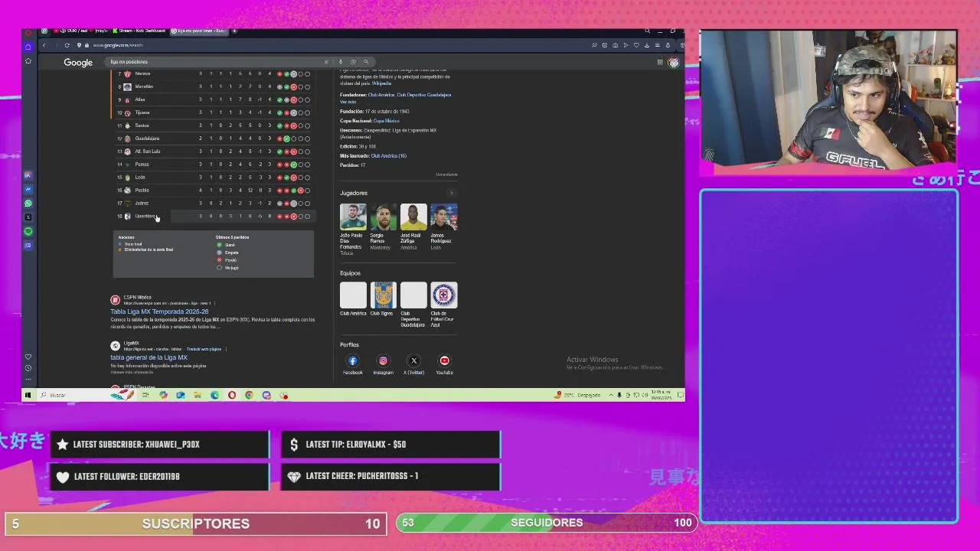This screenshot has width=980, height=551.
Task: Open the Google account avatar
Action: click(674, 62)
